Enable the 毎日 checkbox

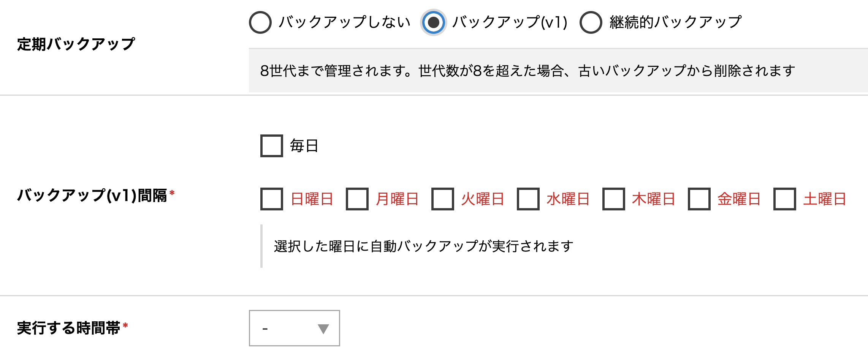pos(272,146)
